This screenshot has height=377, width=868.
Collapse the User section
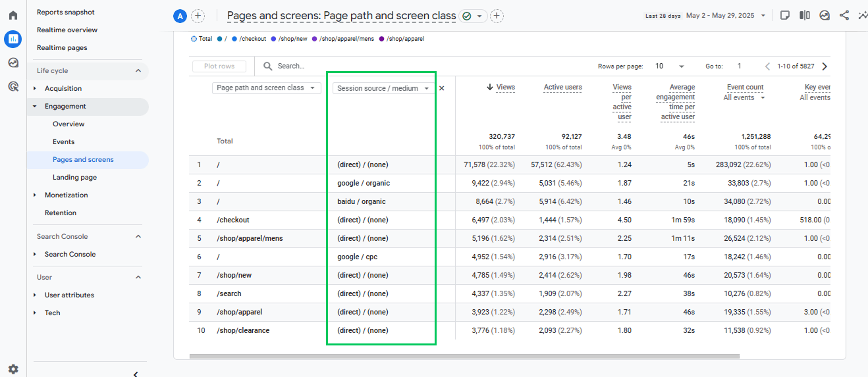[138, 277]
